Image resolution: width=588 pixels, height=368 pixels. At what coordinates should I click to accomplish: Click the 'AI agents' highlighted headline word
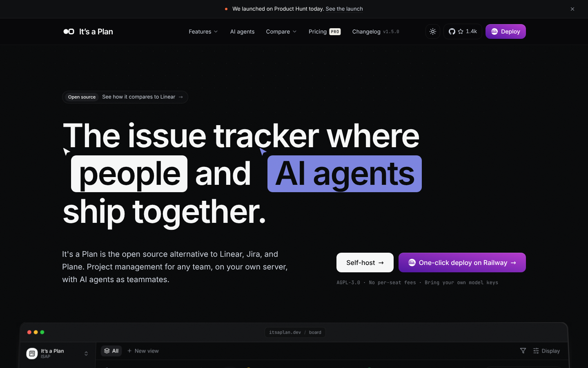click(345, 174)
